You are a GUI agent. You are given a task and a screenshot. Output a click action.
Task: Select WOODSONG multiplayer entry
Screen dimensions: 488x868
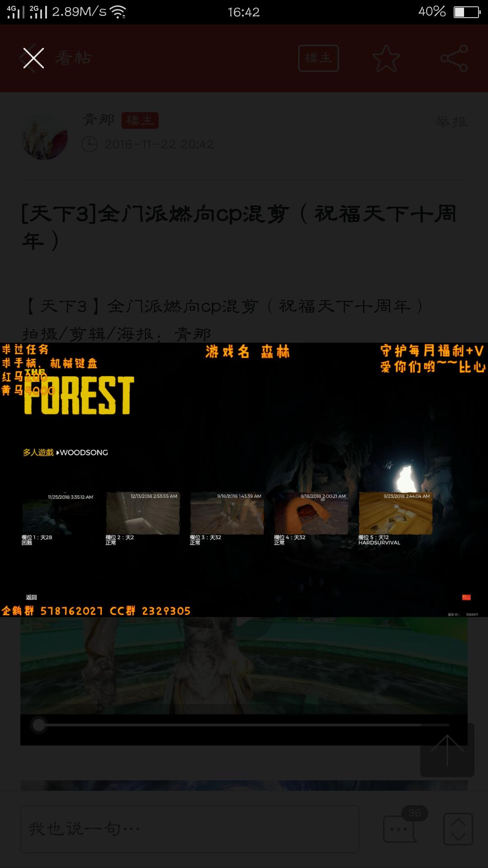click(84, 453)
